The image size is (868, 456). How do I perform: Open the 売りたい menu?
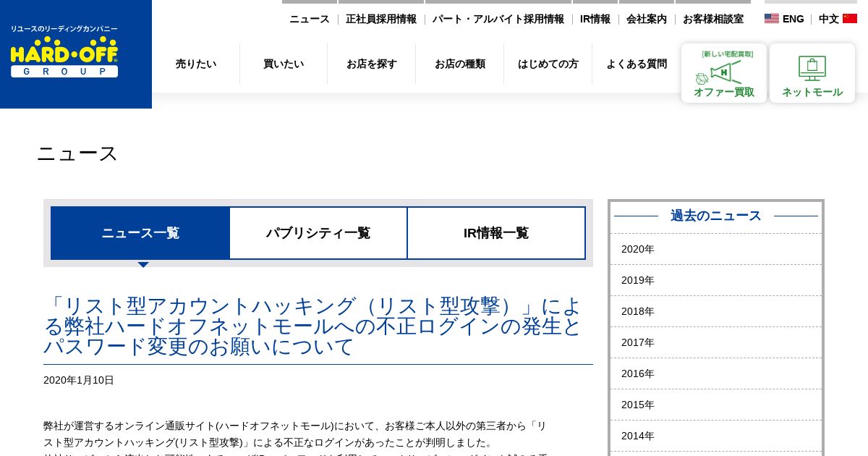click(x=196, y=64)
